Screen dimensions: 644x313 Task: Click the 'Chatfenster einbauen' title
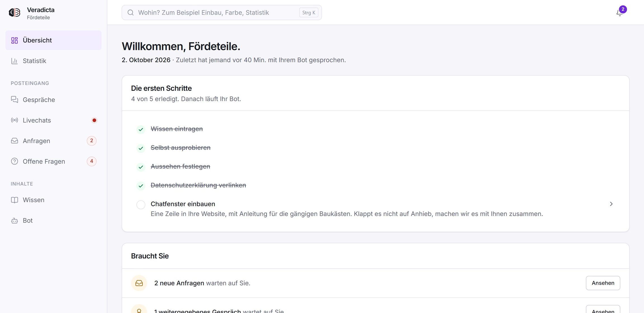(183, 204)
